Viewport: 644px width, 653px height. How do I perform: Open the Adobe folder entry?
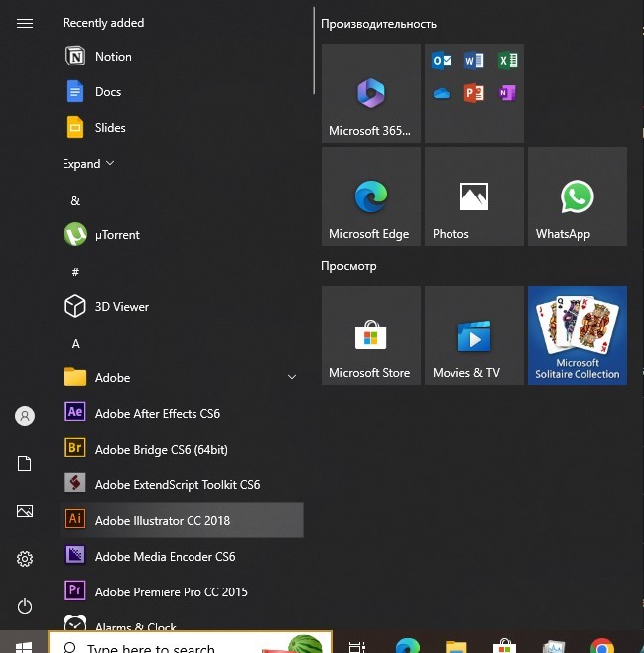[182, 378]
